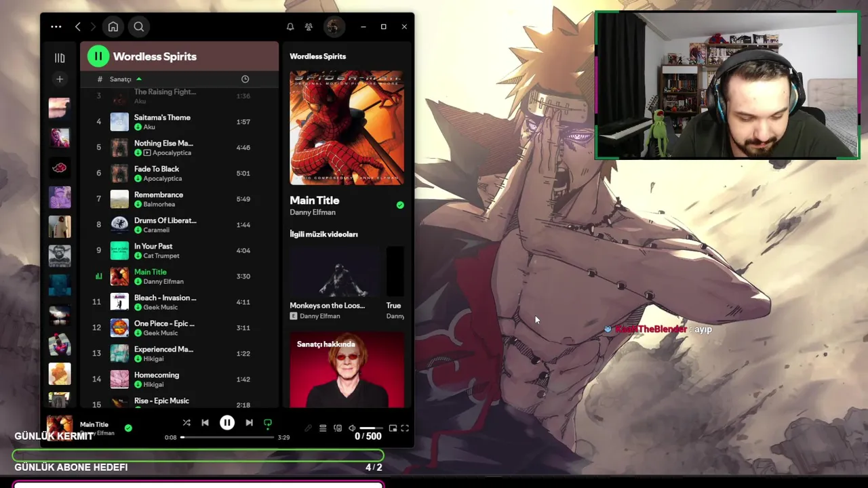Click Wordless Spirits panel title
Image resolution: width=868 pixels, height=488 pixels.
tap(318, 56)
